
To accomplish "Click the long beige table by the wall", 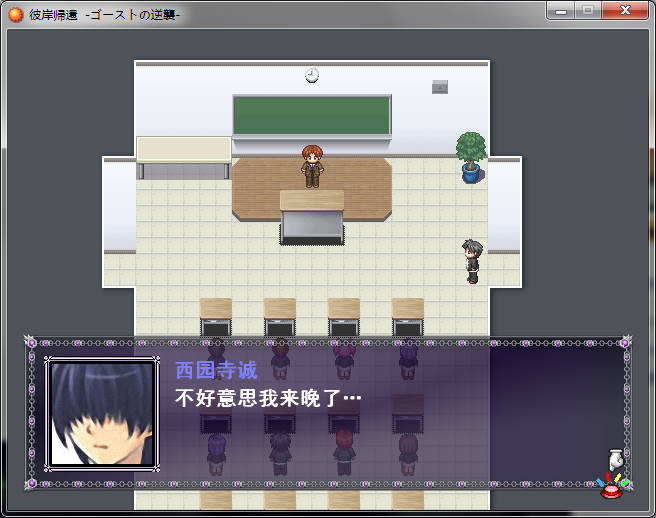I will point(184,157).
